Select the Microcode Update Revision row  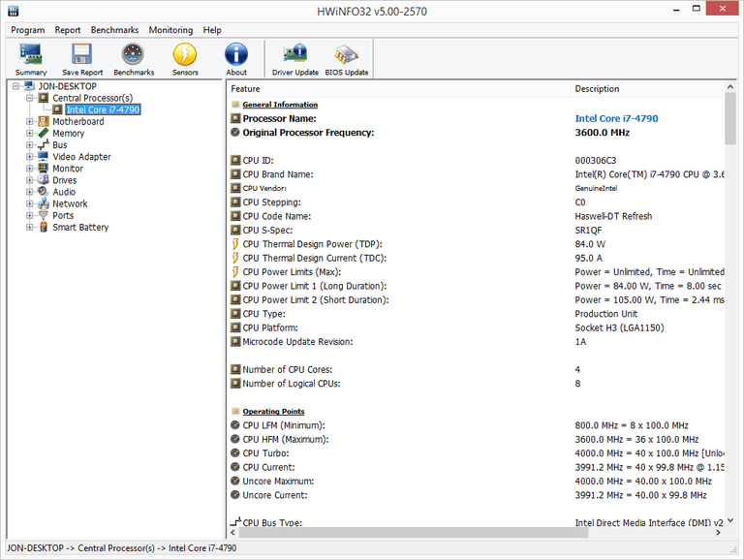coord(477,342)
